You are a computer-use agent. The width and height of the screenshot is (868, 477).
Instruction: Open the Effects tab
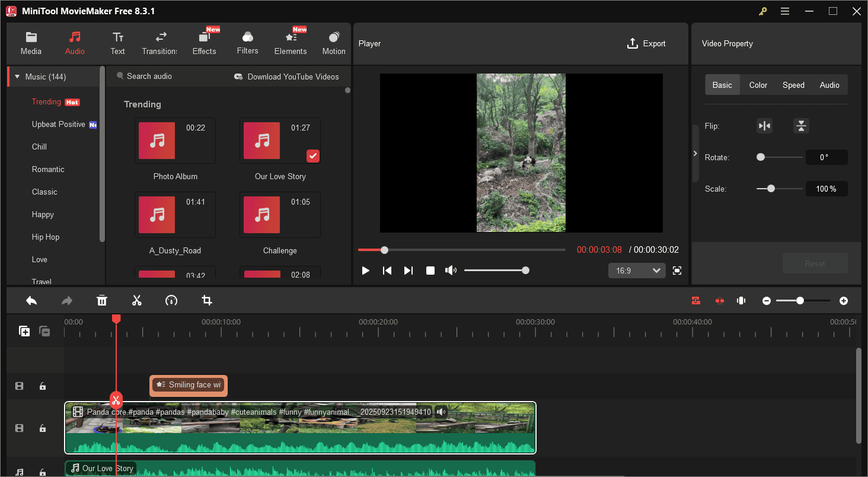pyautogui.click(x=205, y=43)
